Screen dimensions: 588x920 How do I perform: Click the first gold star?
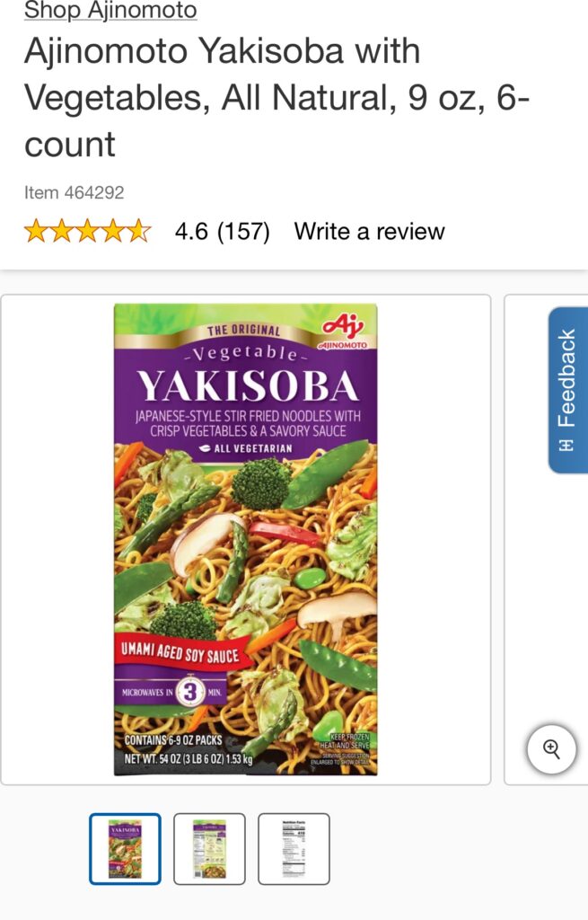coord(36,231)
